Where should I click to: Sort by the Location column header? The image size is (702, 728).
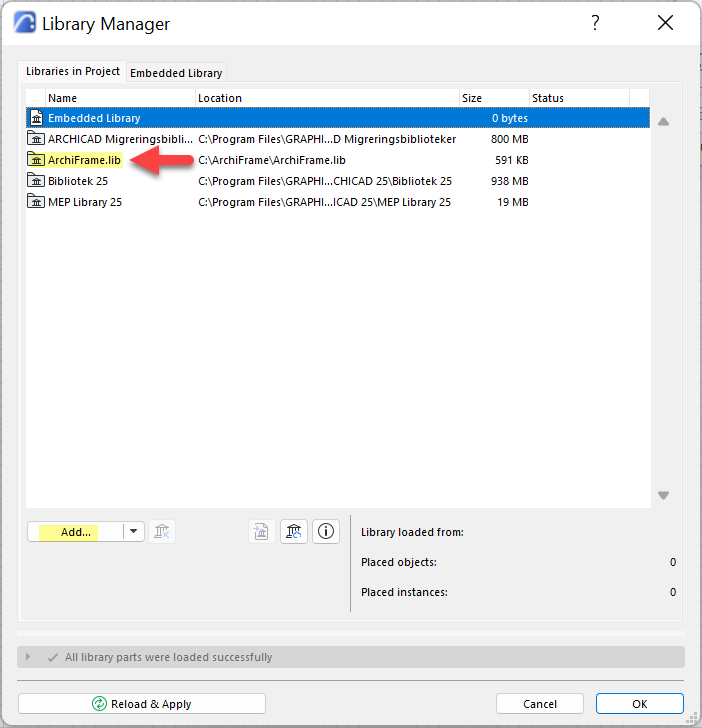pyautogui.click(x=327, y=98)
